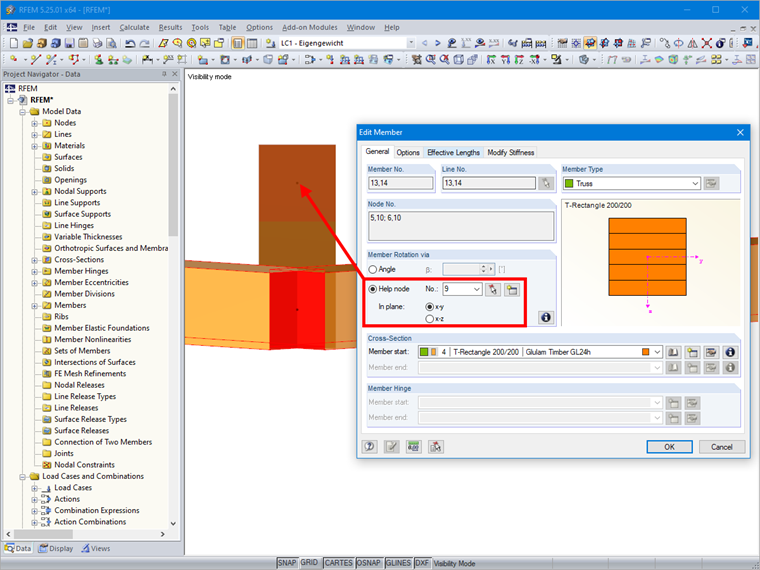760x570 pixels.
Task: Click the print icon in toolbar
Action: pyautogui.click(x=97, y=44)
